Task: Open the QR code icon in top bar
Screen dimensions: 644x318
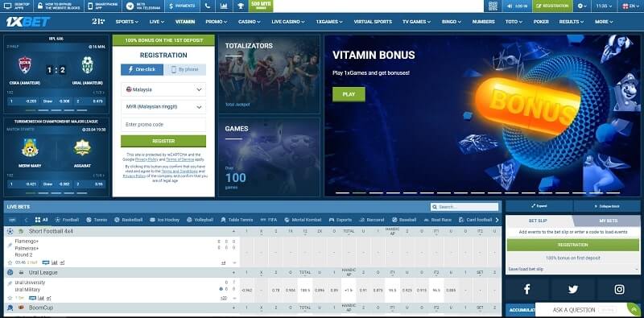Action: point(493,6)
